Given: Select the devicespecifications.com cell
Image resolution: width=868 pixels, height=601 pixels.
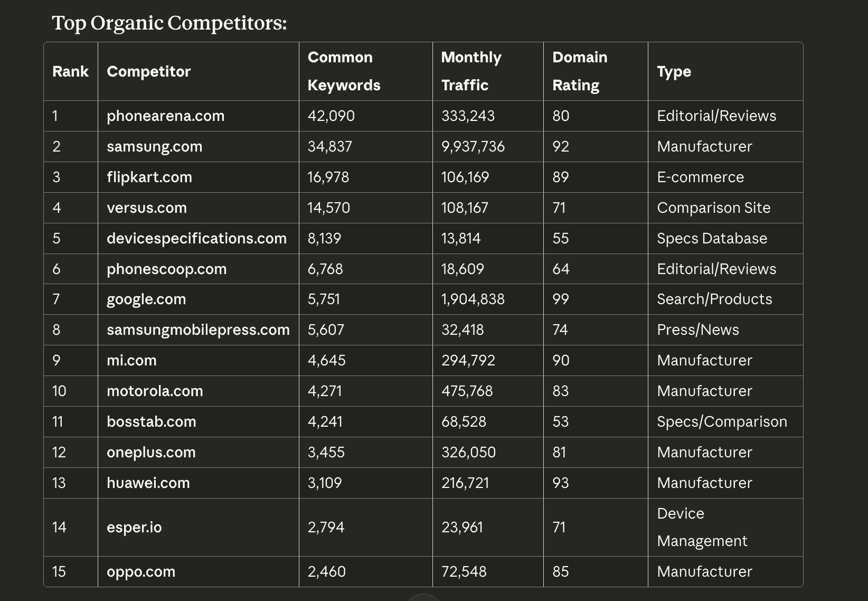Looking at the screenshot, I should pyautogui.click(x=196, y=238).
